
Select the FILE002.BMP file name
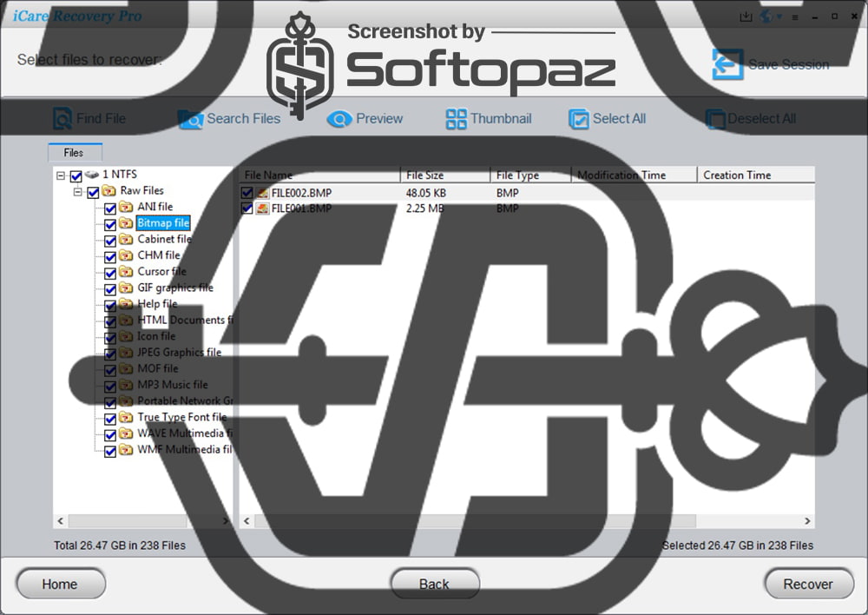(x=302, y=193)
